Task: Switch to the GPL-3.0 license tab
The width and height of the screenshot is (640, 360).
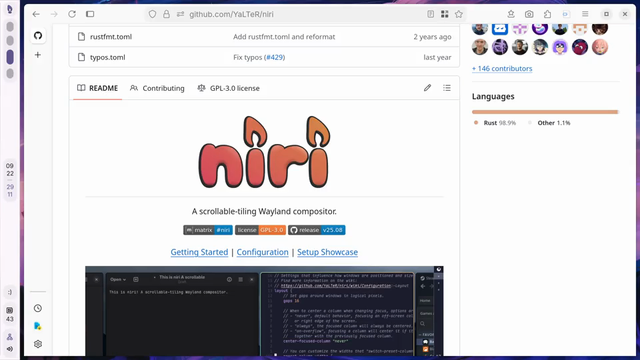Action: 229,88
